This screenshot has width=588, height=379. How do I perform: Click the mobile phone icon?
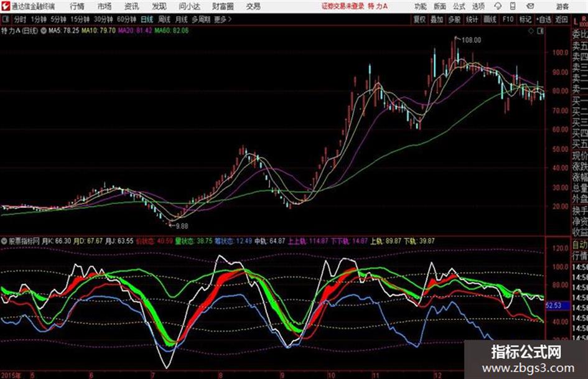513,6
